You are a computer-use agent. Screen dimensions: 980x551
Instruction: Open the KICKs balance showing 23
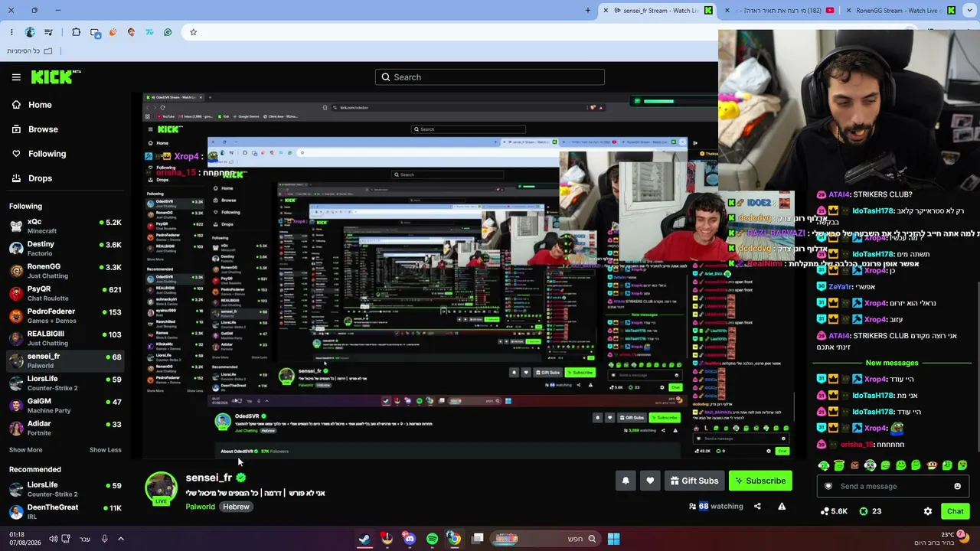870,511
